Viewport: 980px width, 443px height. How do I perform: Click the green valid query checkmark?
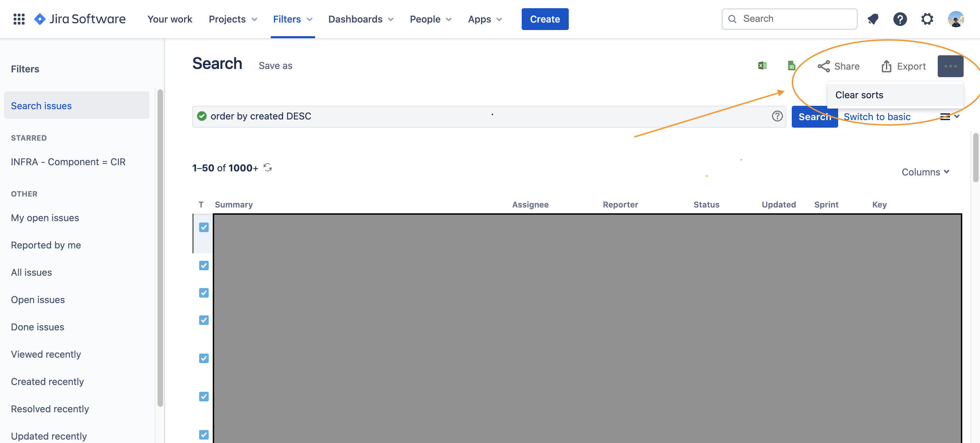point(202,116)
